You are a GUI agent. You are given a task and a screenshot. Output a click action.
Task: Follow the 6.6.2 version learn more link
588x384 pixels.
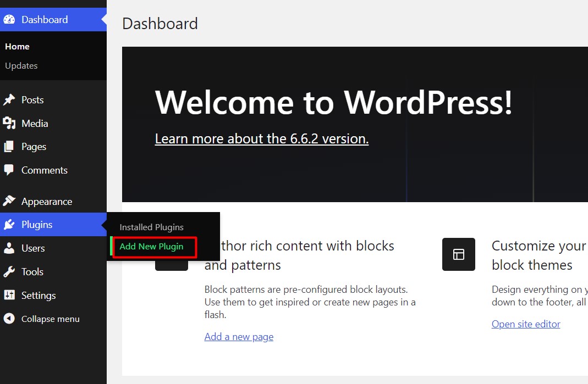point(262,138)
